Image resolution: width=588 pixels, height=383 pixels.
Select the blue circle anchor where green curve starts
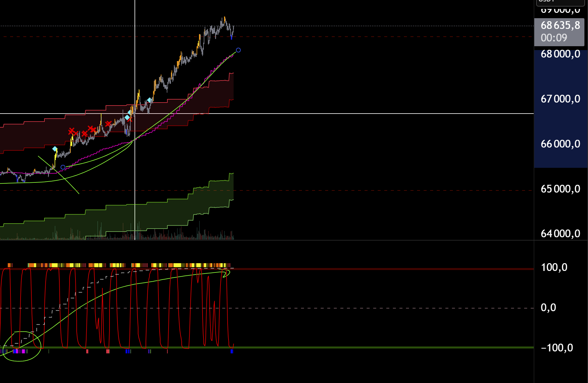(63, 167)
